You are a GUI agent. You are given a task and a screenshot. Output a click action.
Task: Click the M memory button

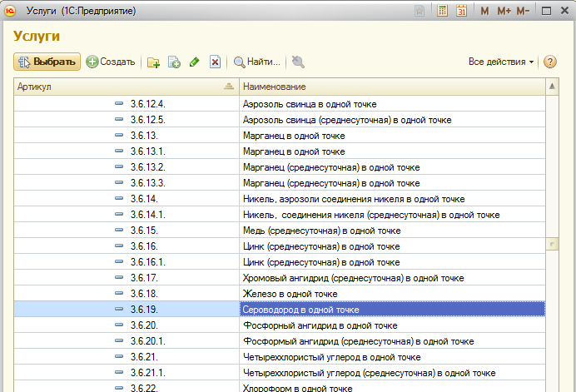pyautogui.click(x=485, y=12)
